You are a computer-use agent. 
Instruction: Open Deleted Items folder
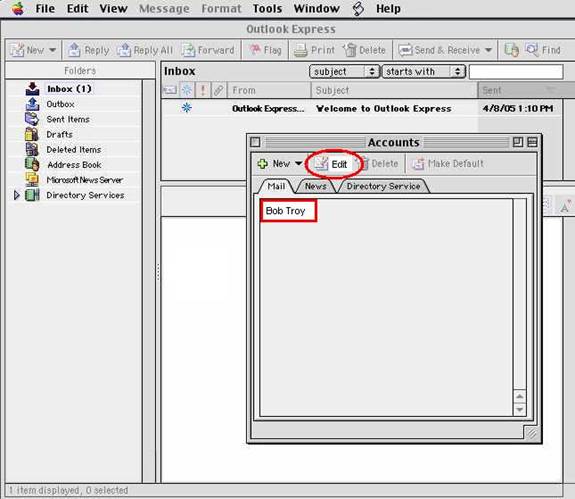73,150
